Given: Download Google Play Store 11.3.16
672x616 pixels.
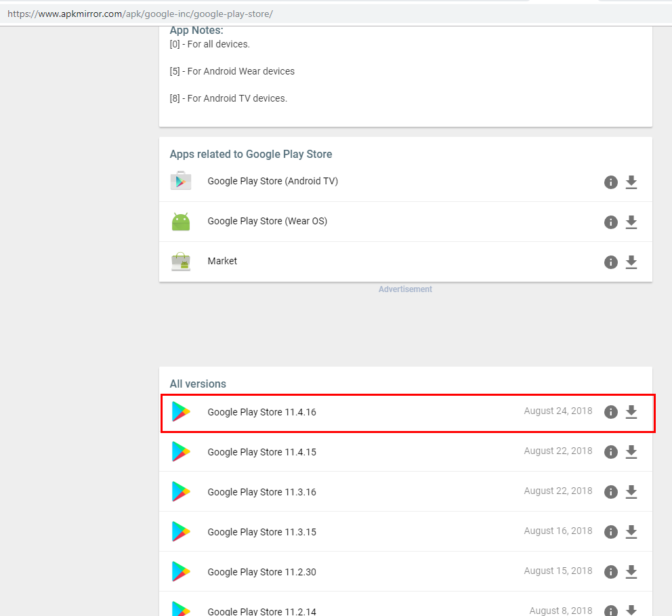Looking at the screenshot, I should (x=631, y=492).
